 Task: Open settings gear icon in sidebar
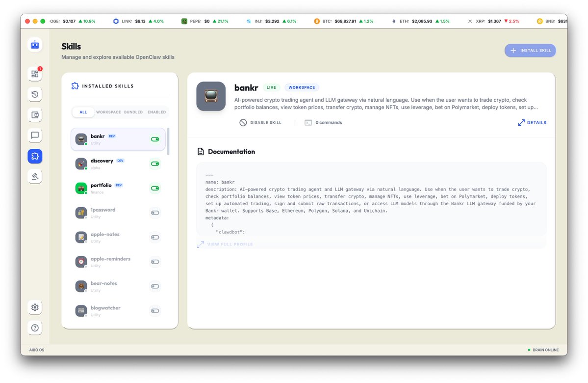pyautogui.click(x=35, y=307)
